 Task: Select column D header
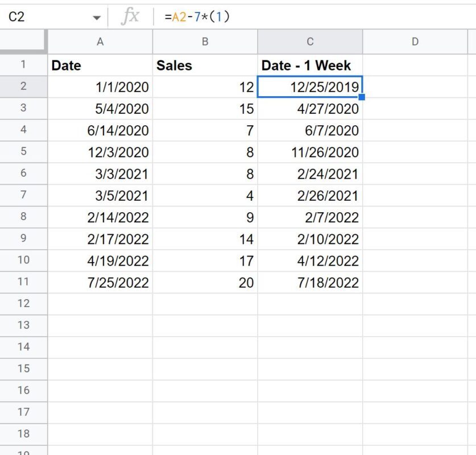click(x=415, y=42)
